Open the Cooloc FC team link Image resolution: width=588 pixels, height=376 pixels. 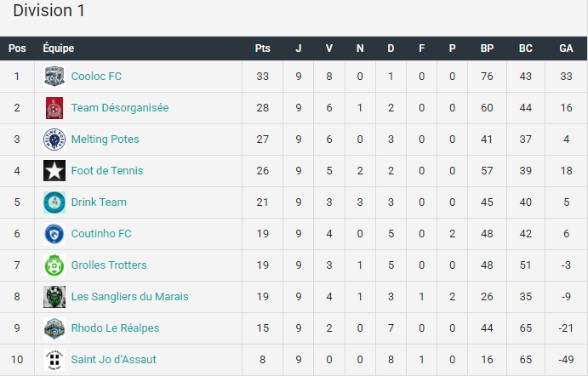96,77
